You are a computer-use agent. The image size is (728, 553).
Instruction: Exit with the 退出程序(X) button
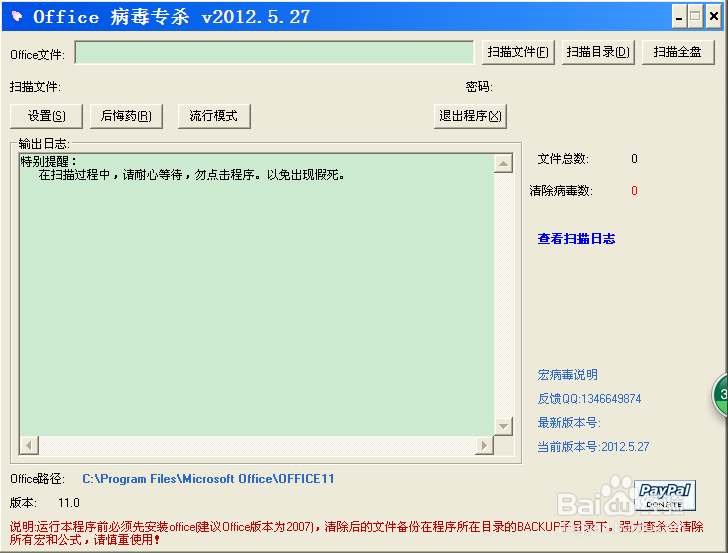coord(470,116)
